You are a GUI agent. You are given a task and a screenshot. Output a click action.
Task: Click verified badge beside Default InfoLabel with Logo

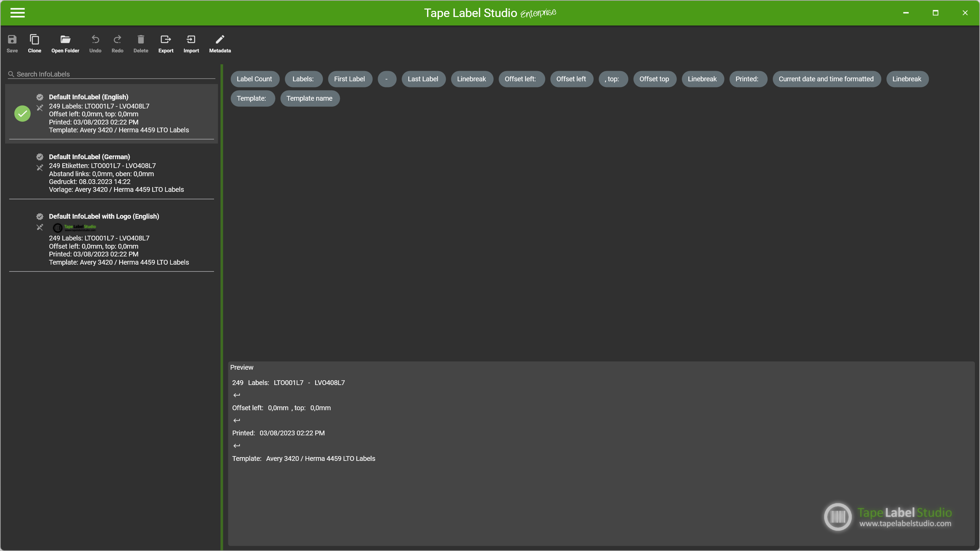[39, 216]
